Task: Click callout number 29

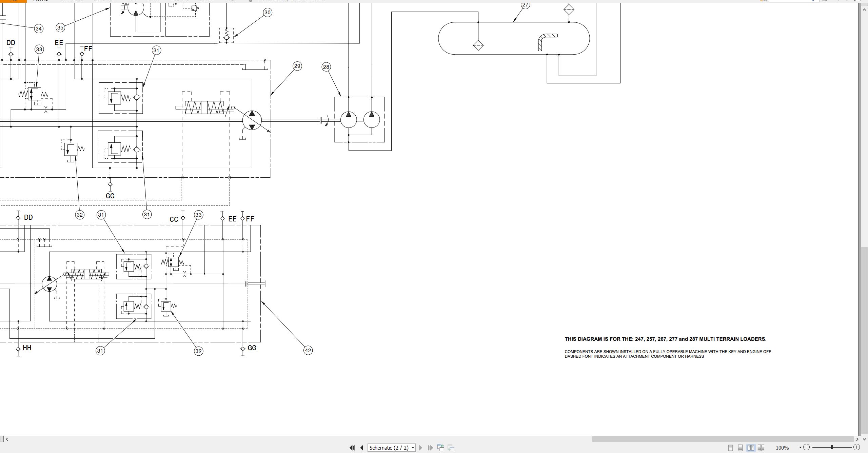Action: [297, 66]
